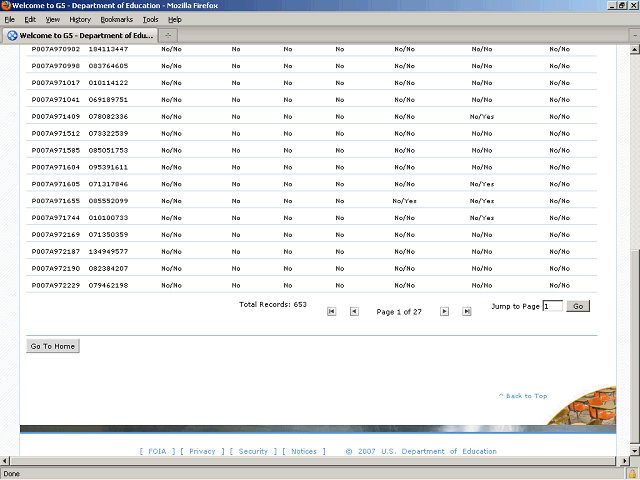
Task: Open the Tools menu
Action: click(150, 19)
